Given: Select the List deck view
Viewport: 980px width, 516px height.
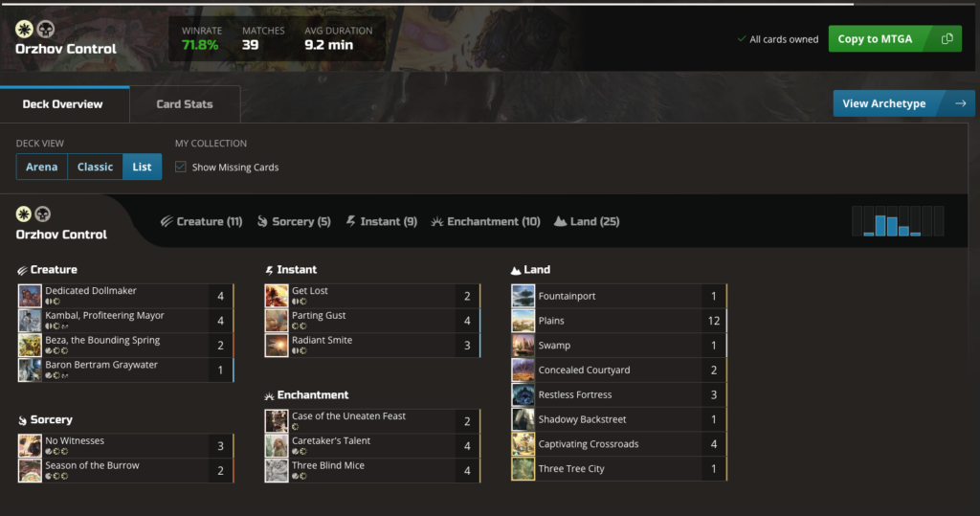Looking at the screenshot, I should tap(142, 167).
